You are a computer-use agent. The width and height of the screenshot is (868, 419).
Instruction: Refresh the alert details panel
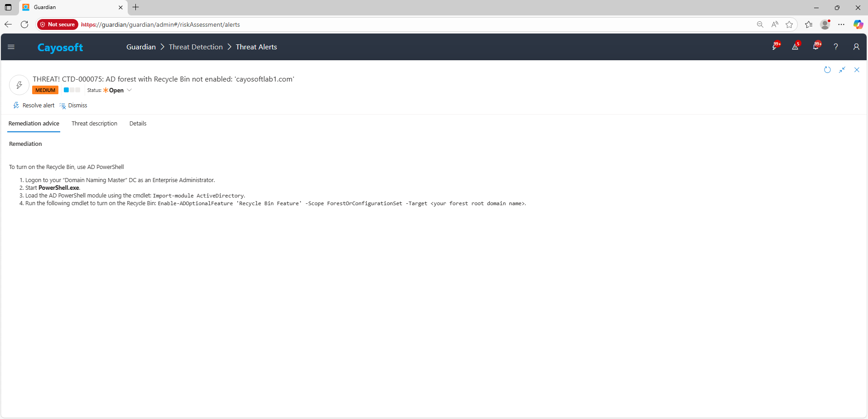827,70
